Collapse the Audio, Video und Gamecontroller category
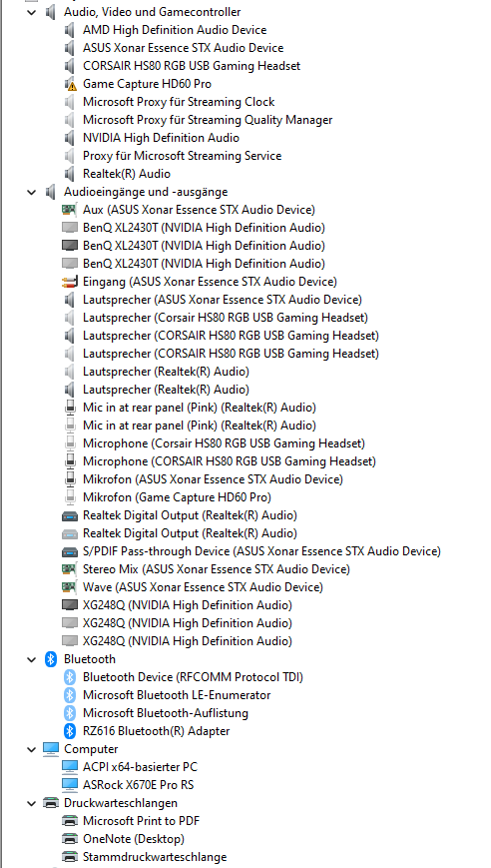This screenshot has height=868, width=491. click(x=31, y=12)
